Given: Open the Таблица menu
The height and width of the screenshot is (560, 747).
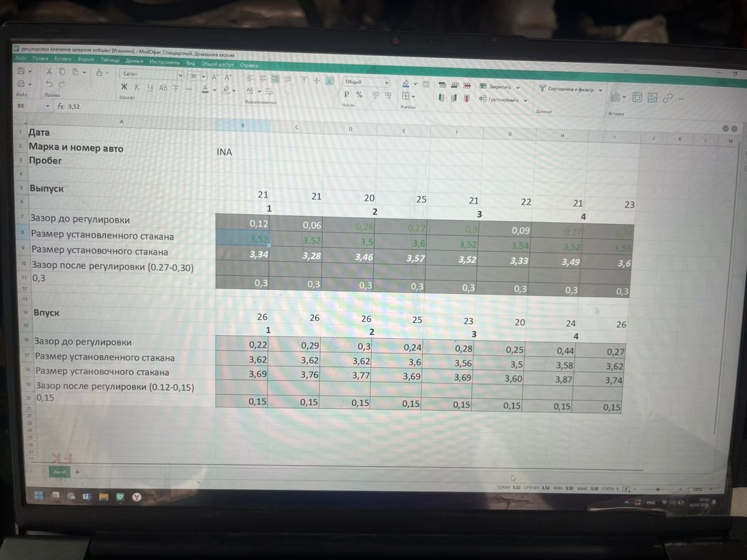Looking at the screenshot, I should (110, 60).
